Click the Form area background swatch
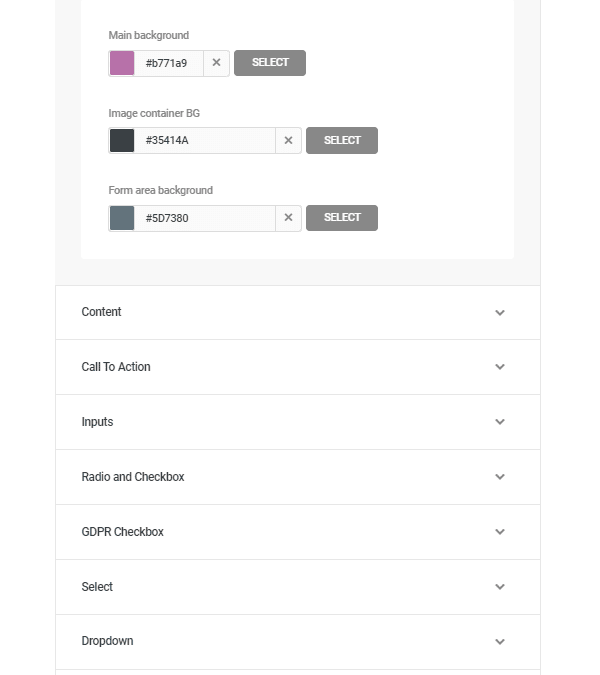This screenshot has height=675, width=600. (122, 218)
